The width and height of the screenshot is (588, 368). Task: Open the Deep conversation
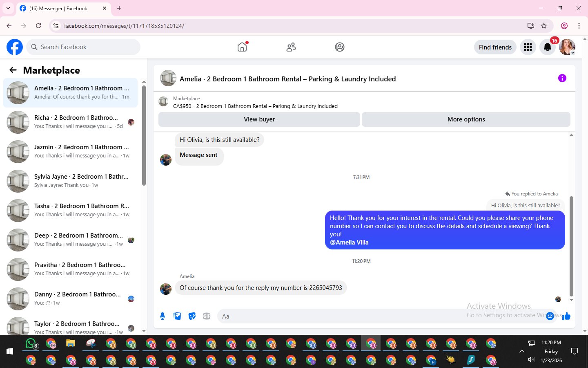pyautogui.click(x=70, y=240)
